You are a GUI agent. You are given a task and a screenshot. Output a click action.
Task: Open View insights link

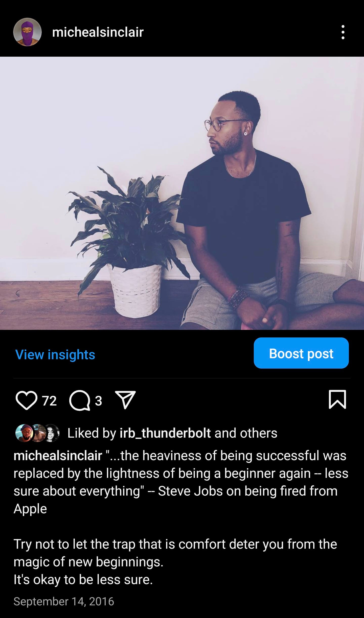click(x=55, y=354)
